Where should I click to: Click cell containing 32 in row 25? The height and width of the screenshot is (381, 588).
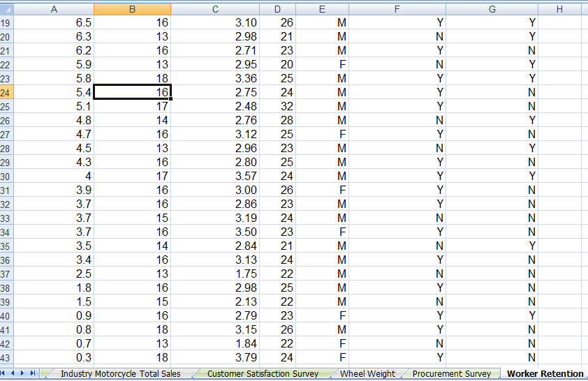[x=277, y=106]
